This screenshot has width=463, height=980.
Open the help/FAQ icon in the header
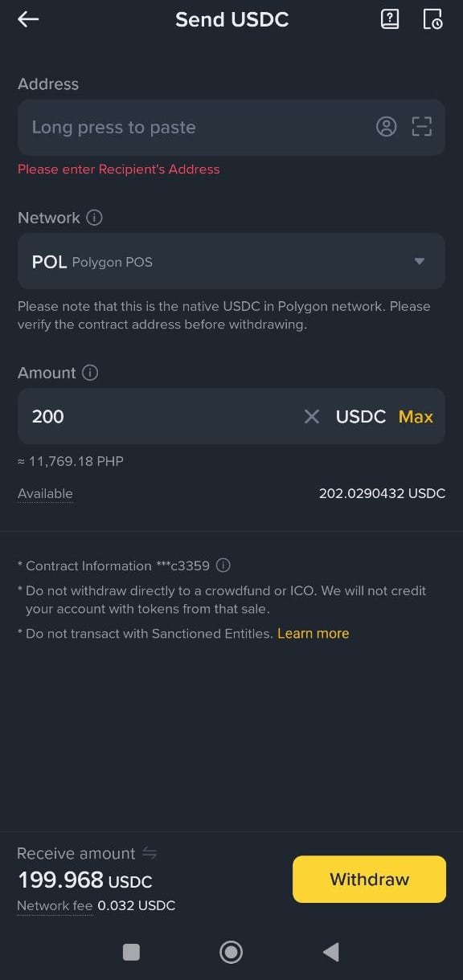pyautogui.click(x=390, y=18)
